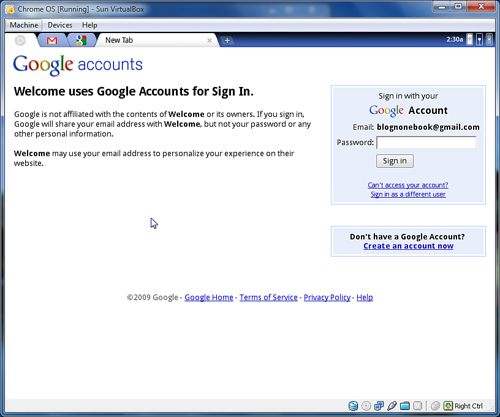Click the VirtualBox title bar app icon
500x417 pixels.
10,9
